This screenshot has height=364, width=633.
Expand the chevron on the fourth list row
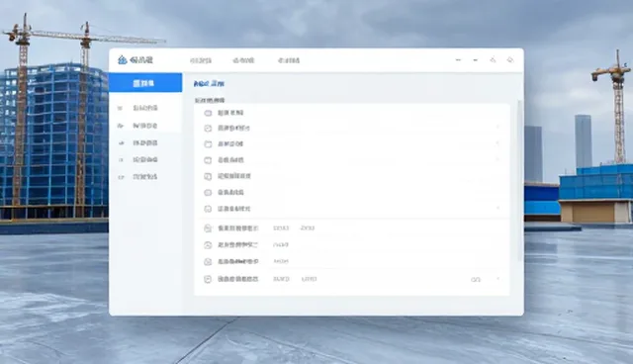click(497, 159)
